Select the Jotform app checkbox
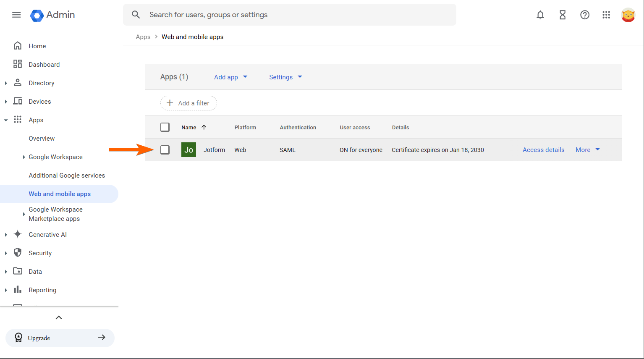Screen dimensions: 644x359 pos(165,150)
